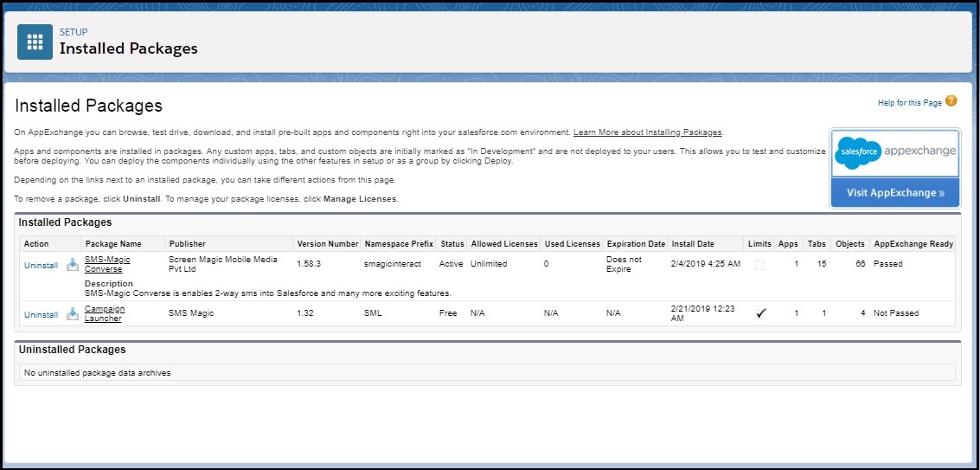Click the SMS-Magic Converse description text

(x=268, y=293)
